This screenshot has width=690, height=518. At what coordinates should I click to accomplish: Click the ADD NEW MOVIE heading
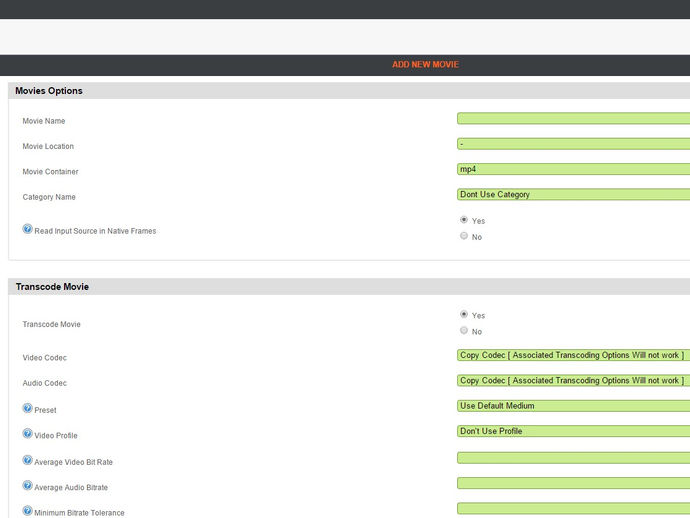pos(426,65)
